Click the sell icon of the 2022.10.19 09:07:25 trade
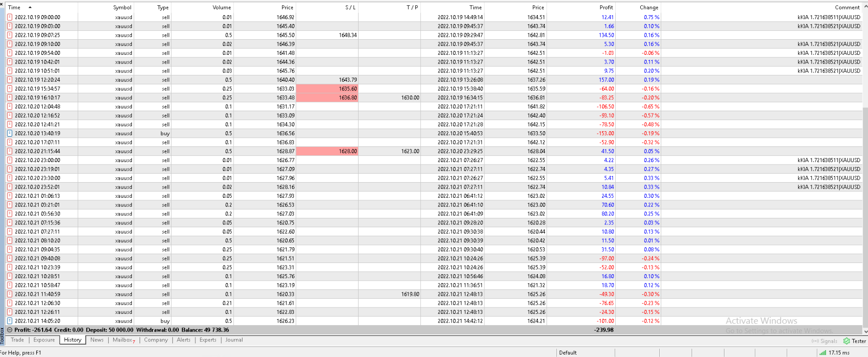 point(9,35)
